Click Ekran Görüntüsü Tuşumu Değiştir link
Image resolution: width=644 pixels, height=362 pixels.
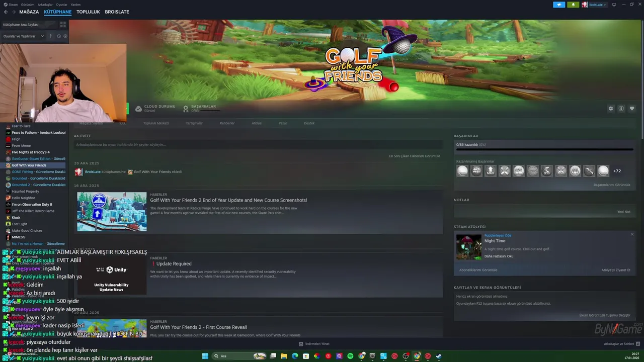605,315
